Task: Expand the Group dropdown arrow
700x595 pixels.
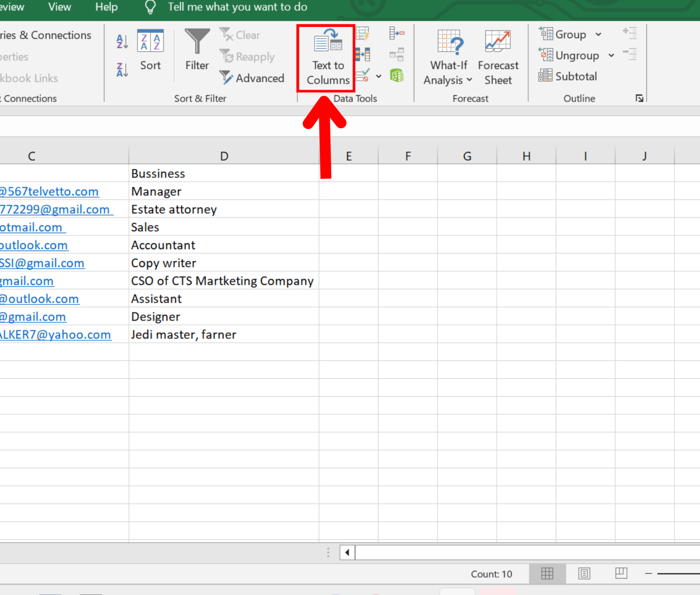Action: click(x=598, y=35)
